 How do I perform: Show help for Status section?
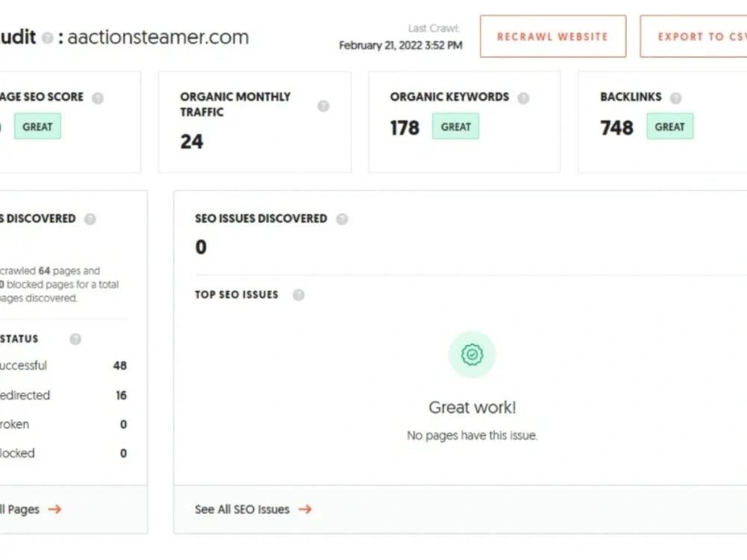75,339
